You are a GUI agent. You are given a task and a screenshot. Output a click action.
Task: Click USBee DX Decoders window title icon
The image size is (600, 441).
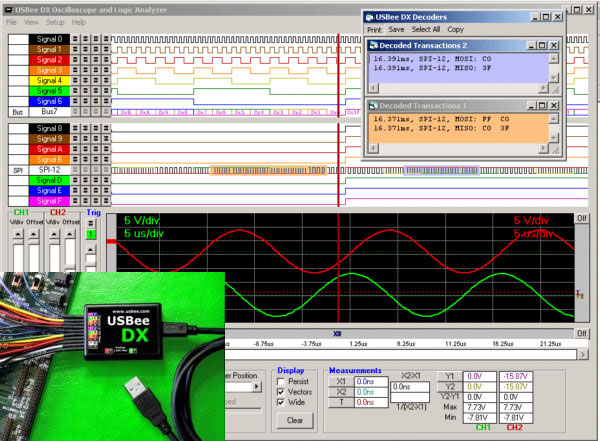click(x=369, y=17)
